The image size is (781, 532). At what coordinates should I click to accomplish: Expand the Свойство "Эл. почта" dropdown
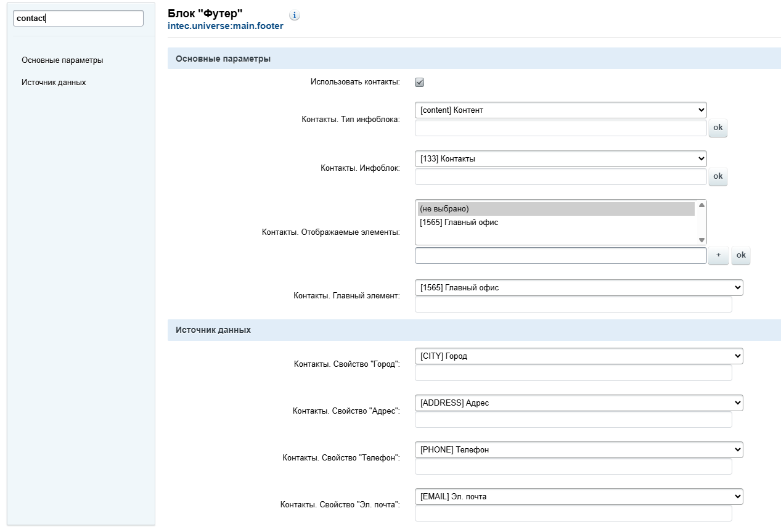(x=579, y=496)
